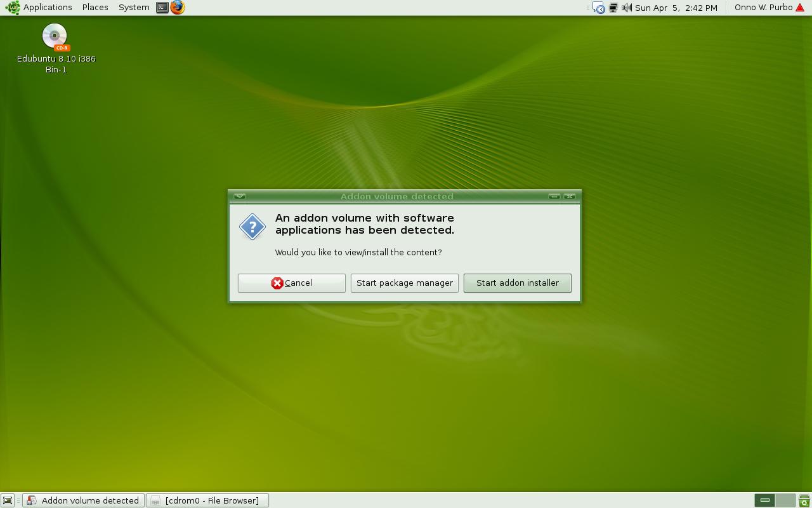Launch Firefox from the top panel
Viewport: 812px width, 508px height.
(178, 8)
